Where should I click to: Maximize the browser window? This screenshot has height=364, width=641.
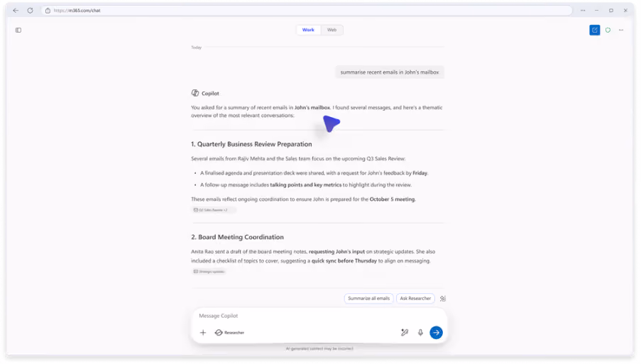click(x=610, y=11)
